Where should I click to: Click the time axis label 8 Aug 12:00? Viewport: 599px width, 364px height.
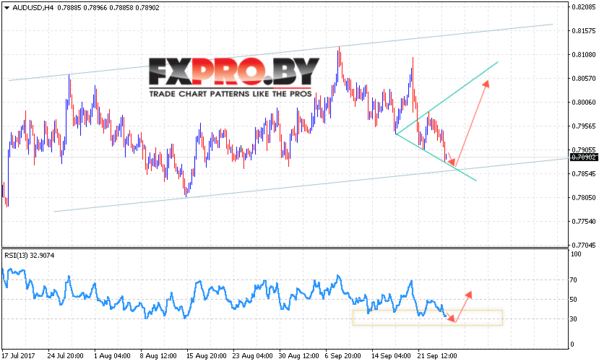158,355
